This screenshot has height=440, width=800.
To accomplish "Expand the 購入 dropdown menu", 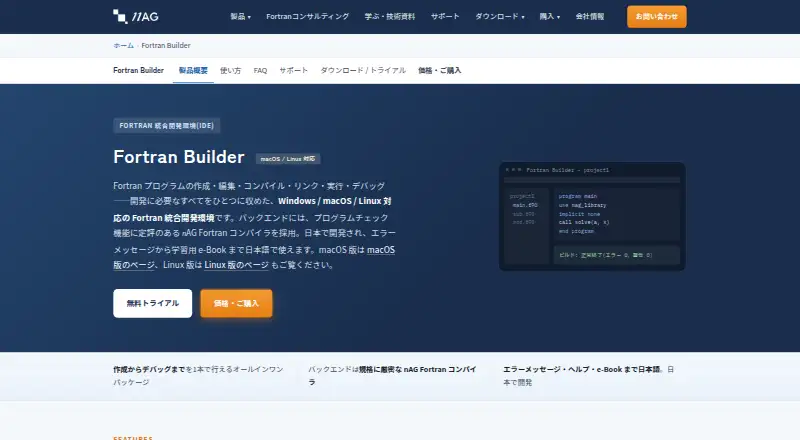I will coord(549,16).
